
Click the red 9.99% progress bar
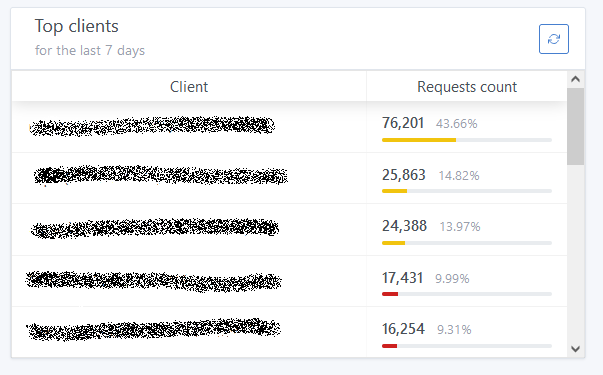(467, 294)
